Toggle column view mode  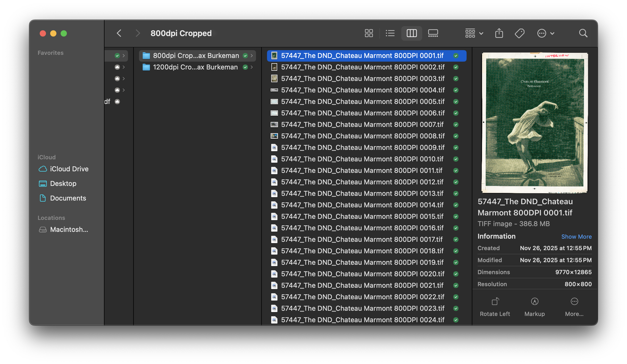[411, 33]
